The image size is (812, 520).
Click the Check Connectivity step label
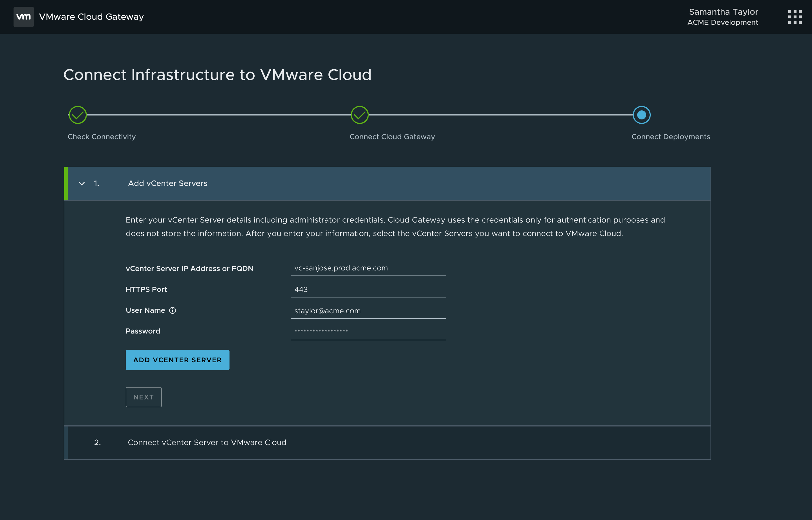(101, 137)
